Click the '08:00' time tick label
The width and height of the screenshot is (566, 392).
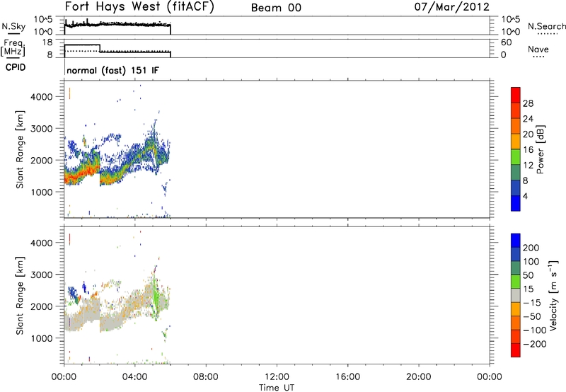click(206, 377)
